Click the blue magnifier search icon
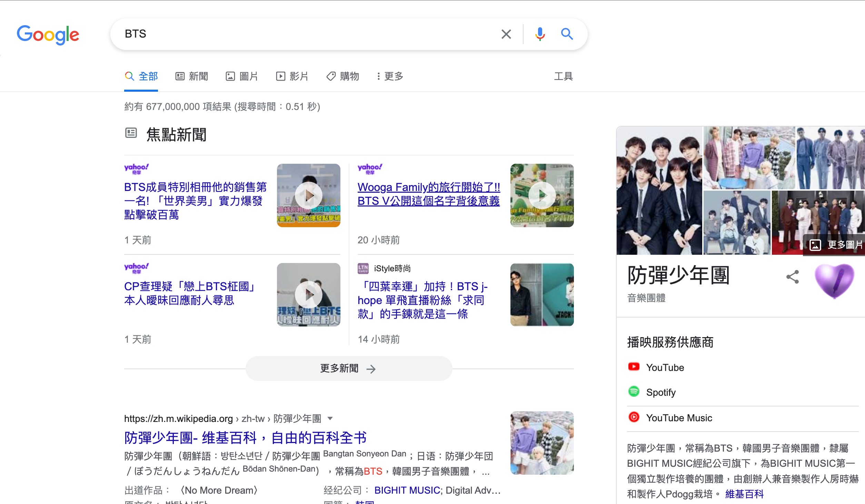The image size is (865, 504). 567,34
